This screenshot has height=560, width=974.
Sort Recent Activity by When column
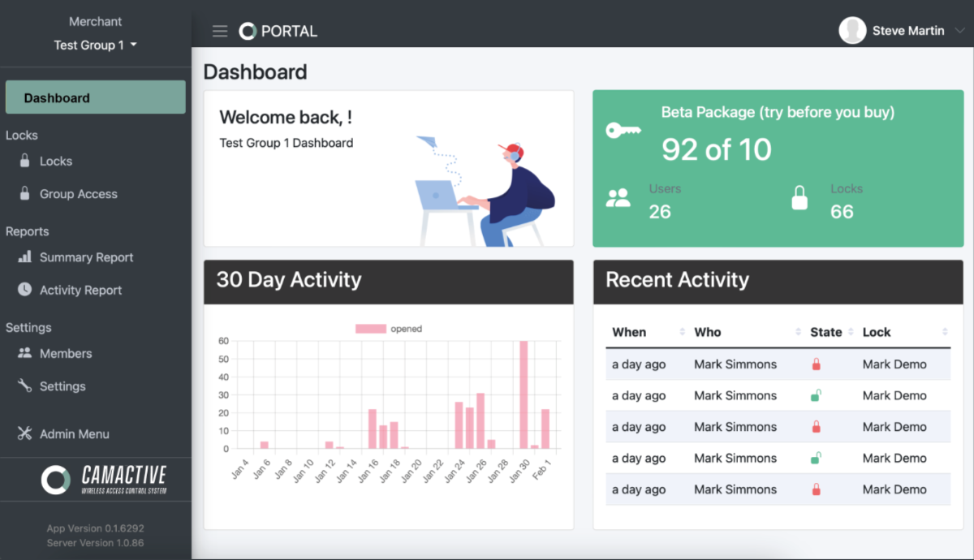[648, 332]
